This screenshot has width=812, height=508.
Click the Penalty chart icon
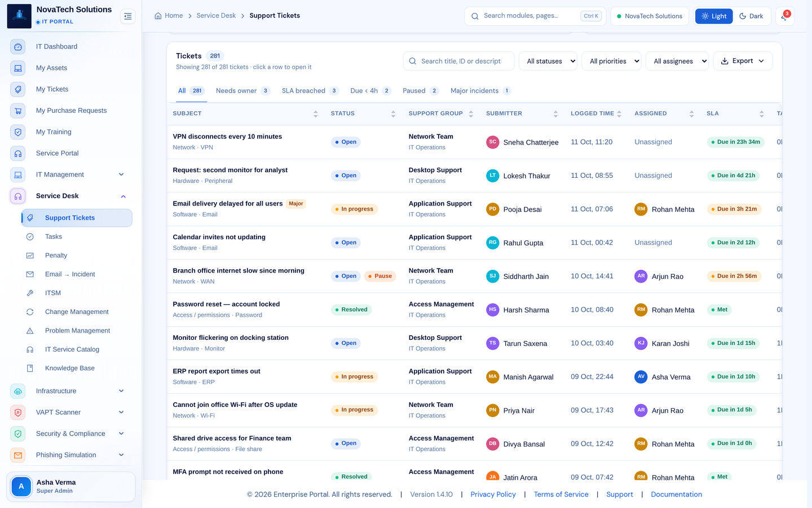[30, 256]
